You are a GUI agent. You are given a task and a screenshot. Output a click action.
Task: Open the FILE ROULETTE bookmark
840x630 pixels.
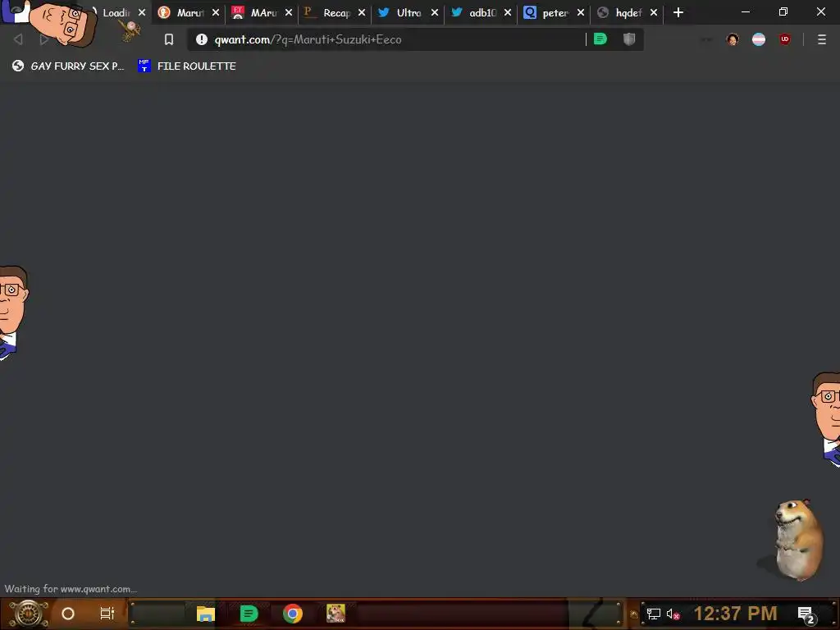tap(187, 66)
